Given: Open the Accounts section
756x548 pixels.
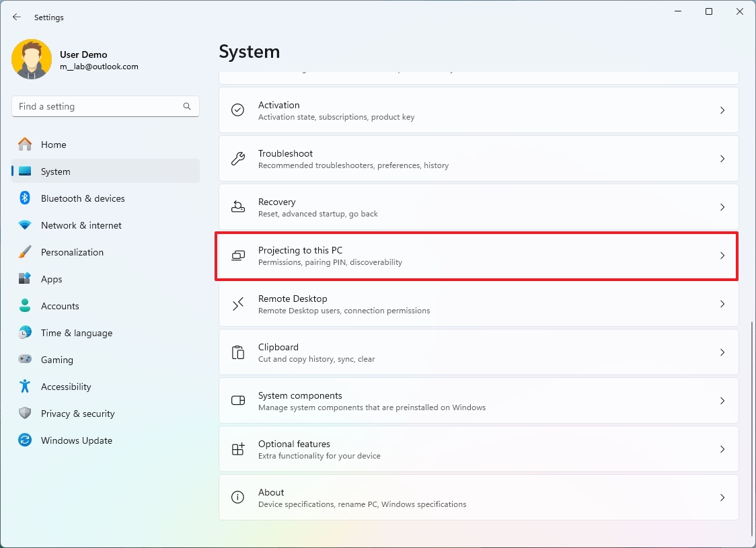Looking at the screenshot, I should (x=106, y=305).
